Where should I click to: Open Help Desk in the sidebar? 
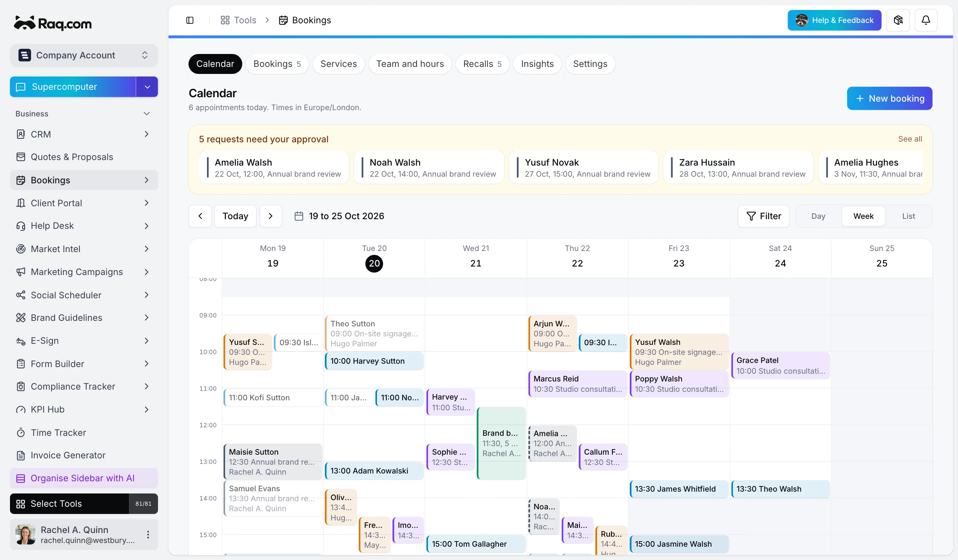(x=84, y=226)
